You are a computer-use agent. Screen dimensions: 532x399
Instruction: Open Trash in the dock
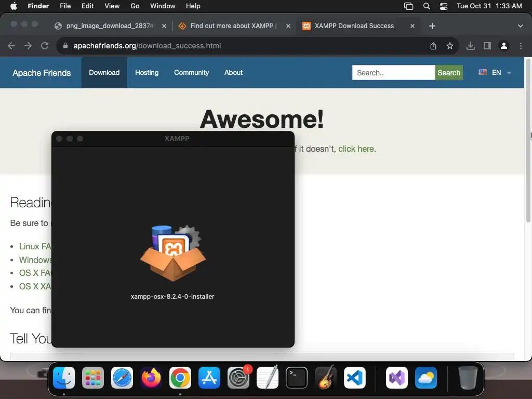[468, 378]
